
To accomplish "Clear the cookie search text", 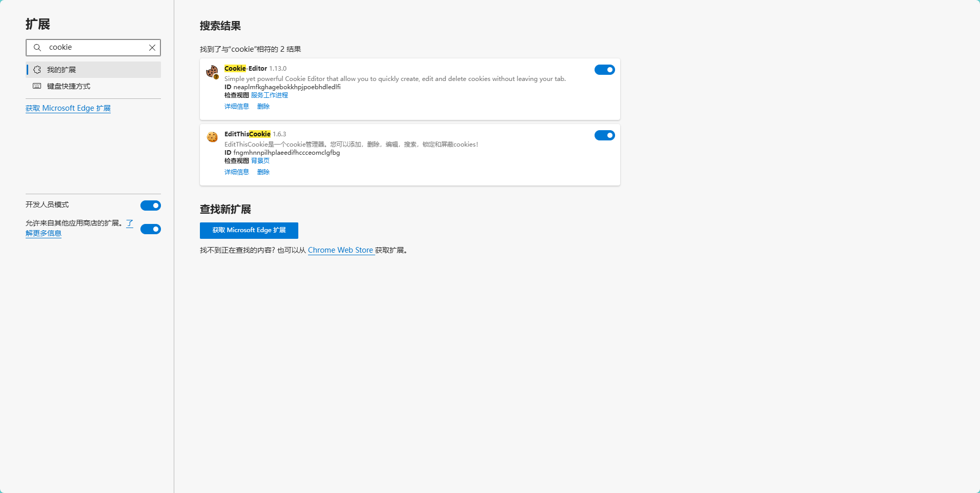I will tap(152, 48).
